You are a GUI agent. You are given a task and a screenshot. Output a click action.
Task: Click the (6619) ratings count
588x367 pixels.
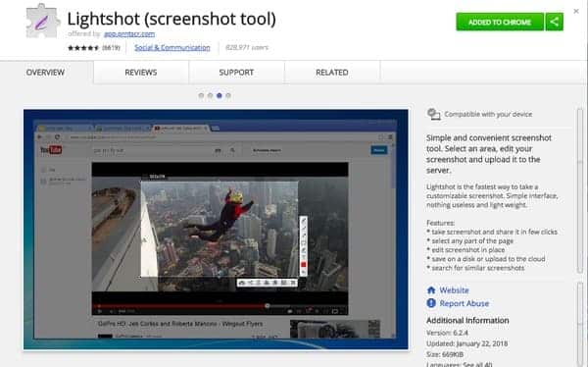pyautogui.click(x=111, y=48)
